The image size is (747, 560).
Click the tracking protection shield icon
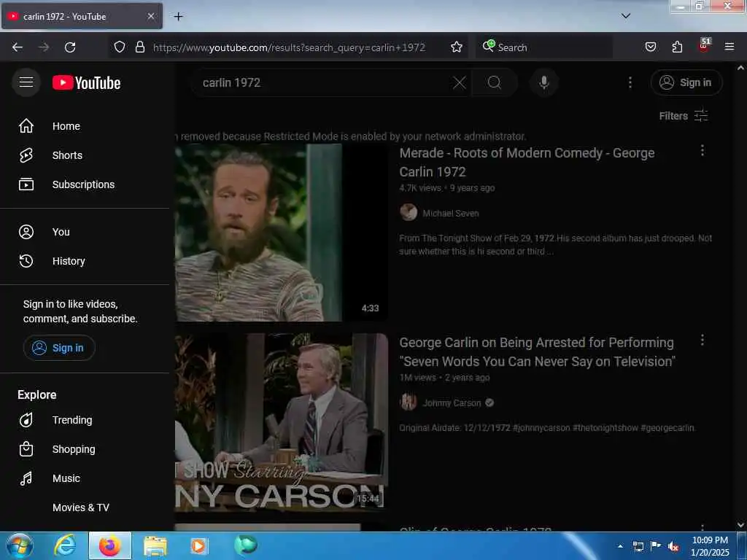click(x=120, y=47)
